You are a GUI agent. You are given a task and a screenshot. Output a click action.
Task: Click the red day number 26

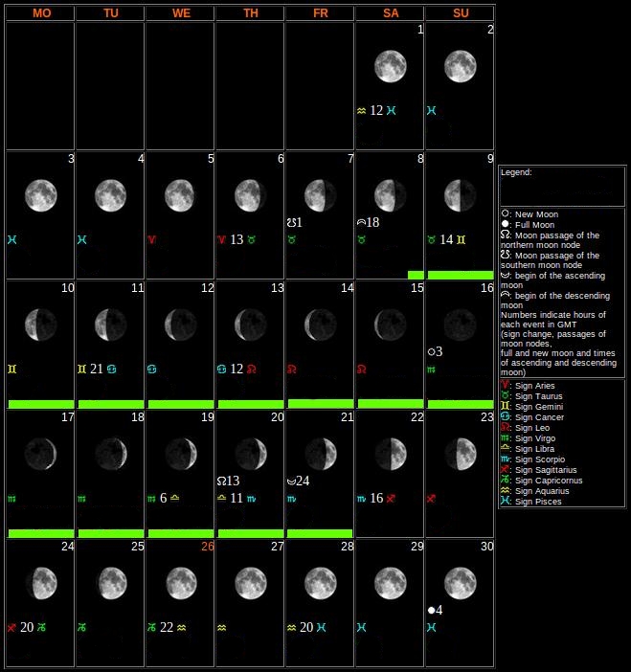click(x=207, y=547)
